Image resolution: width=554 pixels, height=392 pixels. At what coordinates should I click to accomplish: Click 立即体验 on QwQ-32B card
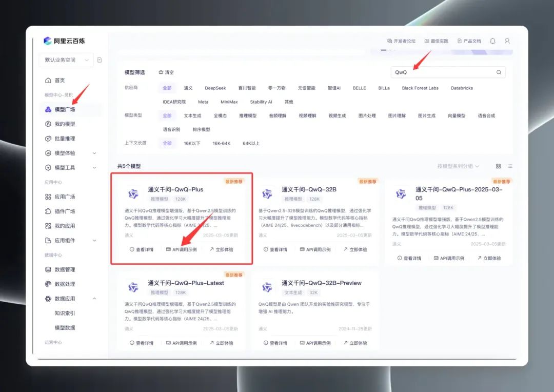[x=354, y=249]
